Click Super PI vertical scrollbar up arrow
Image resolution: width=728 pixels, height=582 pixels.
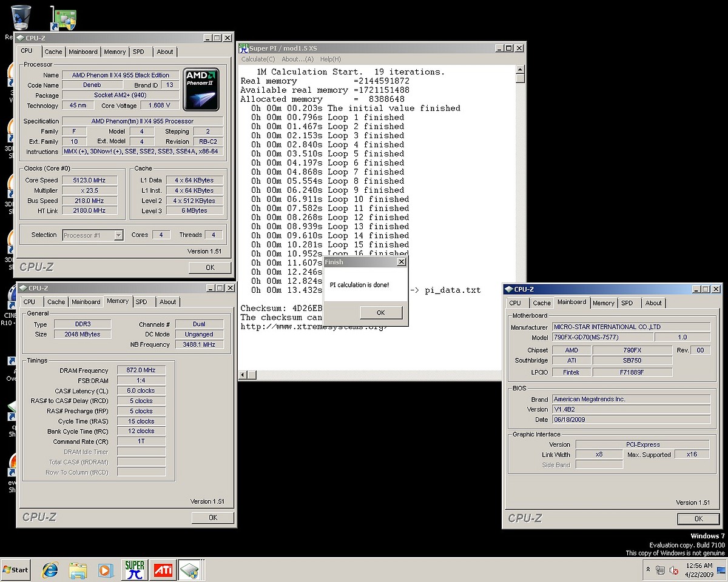520,70
